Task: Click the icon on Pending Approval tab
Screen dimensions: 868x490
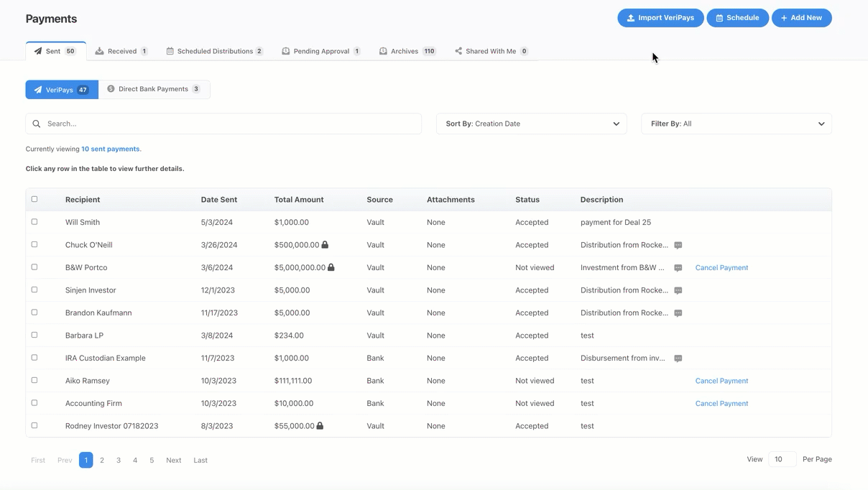Action: coord(286,51)
